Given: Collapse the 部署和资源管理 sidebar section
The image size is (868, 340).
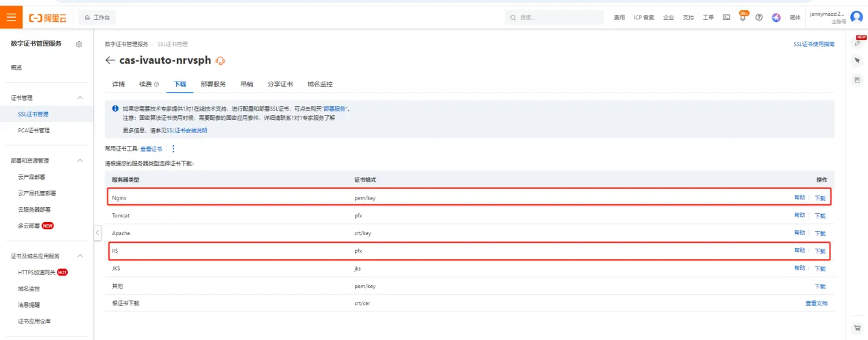Looking at the screenshot, I should [79, 161].
